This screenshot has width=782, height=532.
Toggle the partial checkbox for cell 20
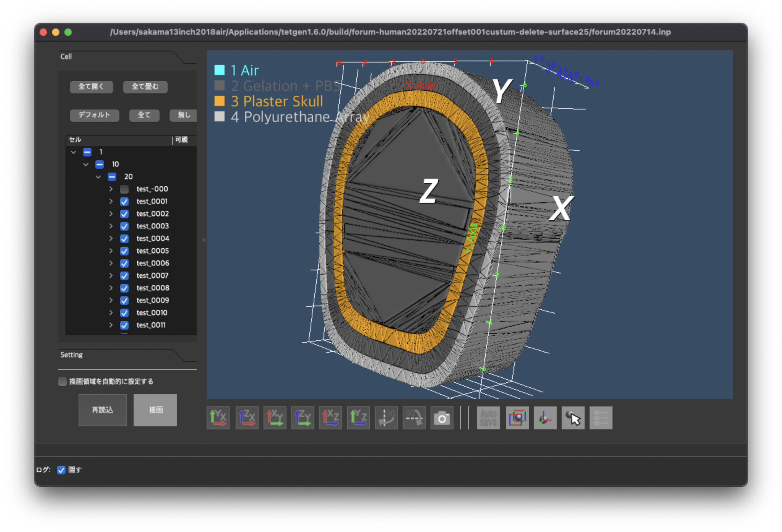pos(112,177)
